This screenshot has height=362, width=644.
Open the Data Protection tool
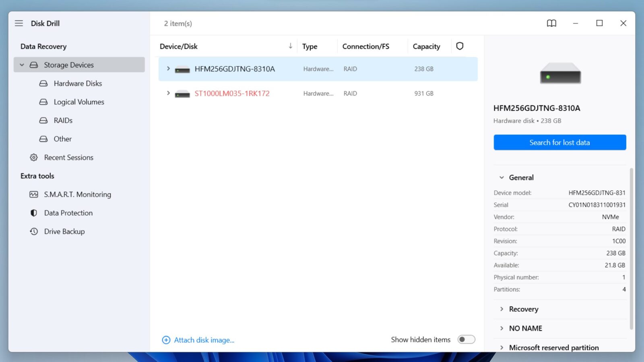coord(68,213)
